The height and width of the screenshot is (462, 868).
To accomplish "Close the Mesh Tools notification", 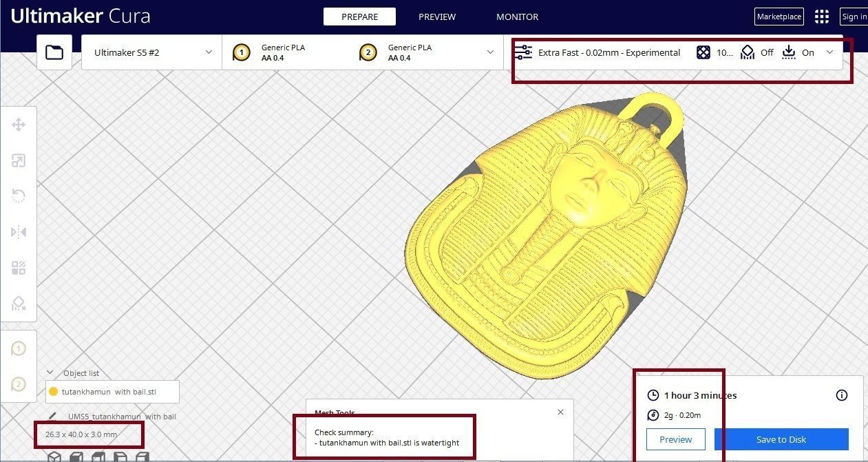I will [560, 412].
